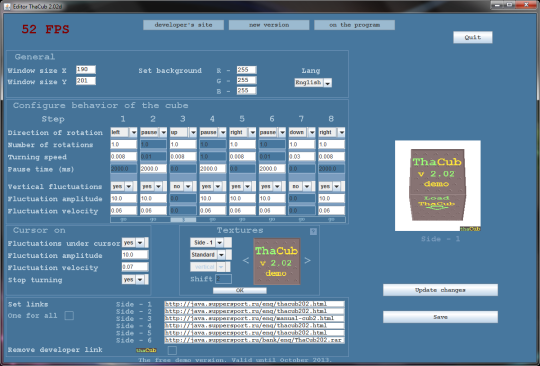The height and width of the screenshot is (366, 540).
Task: Open step 7 direction dropdown showing down
Action: tap(302, 132)
